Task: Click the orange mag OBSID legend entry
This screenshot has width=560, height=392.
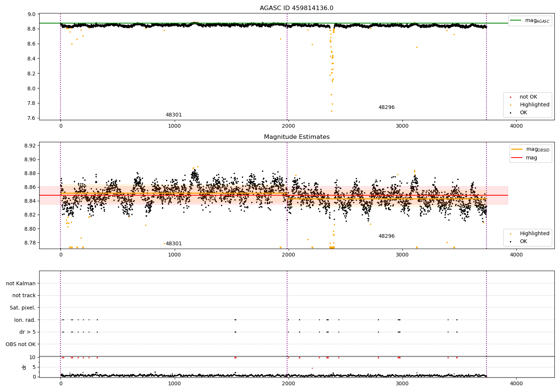Action: pos(530,149)
